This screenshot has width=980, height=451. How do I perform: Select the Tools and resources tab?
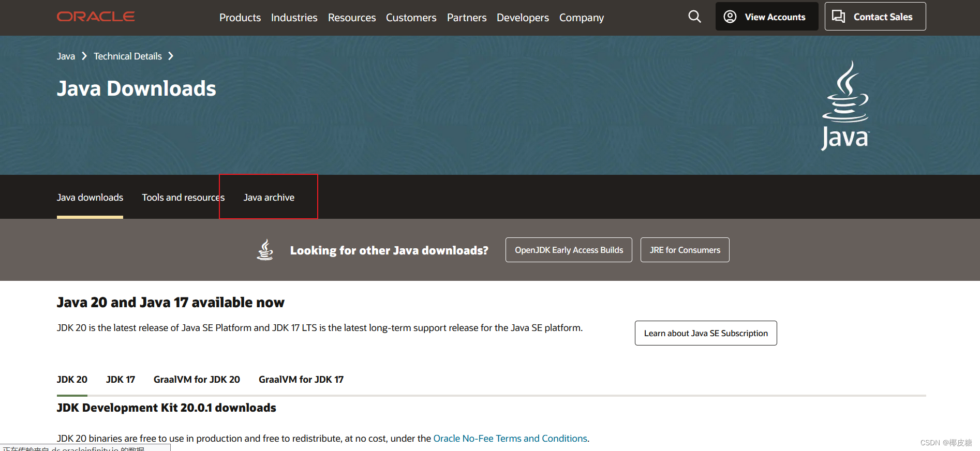[x=183, y=198]
